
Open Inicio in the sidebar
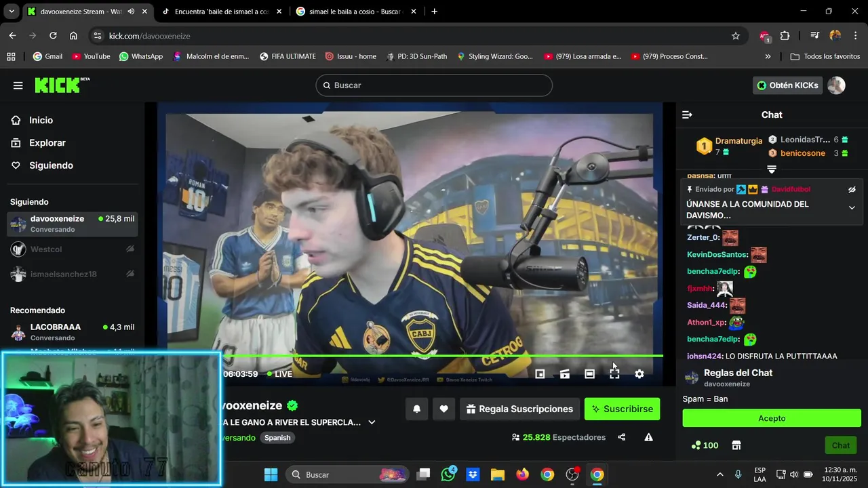click(41, 120)
